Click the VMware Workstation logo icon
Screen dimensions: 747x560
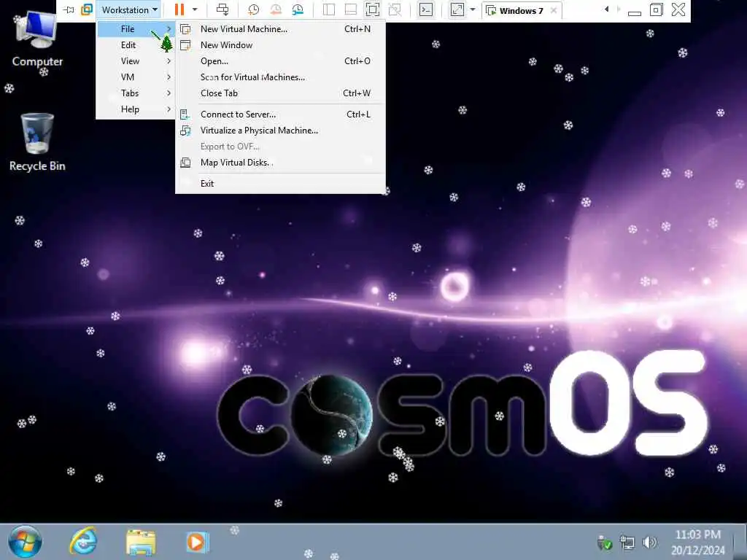[87, 9]
